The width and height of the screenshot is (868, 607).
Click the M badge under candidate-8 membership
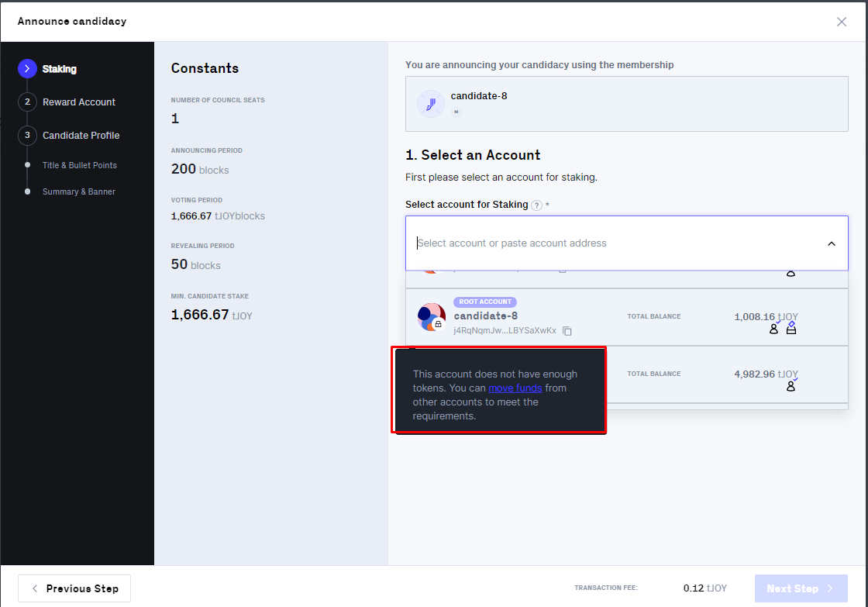pos(456,112)
